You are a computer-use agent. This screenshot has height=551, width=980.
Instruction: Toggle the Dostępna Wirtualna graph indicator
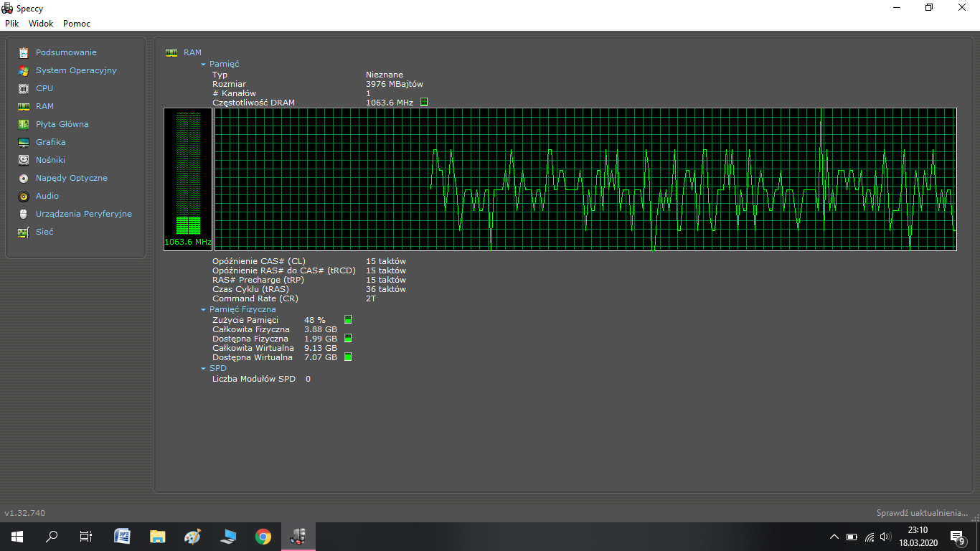(x=348, y=357)
